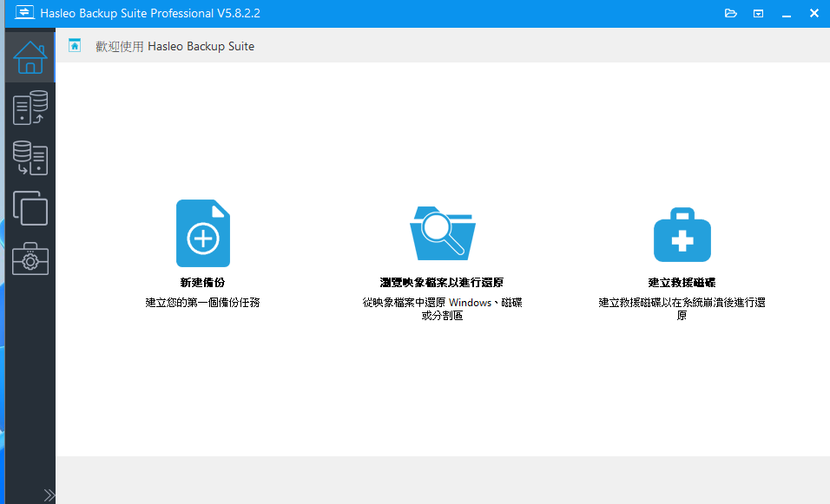The height and width of the screenshot is (504, 830).
Task: Click the small home icon in breadcrumb
Action: [75, 45]
